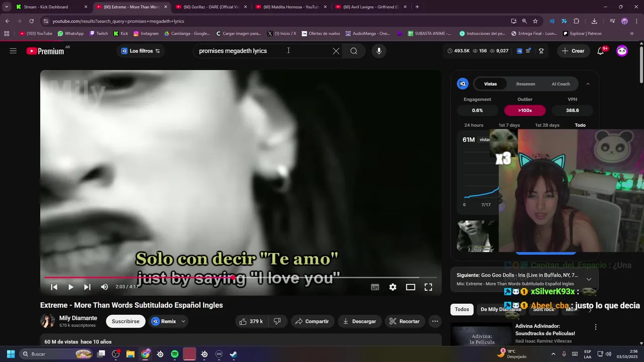Open the vidIQ Remix button

tap(164, 321)
